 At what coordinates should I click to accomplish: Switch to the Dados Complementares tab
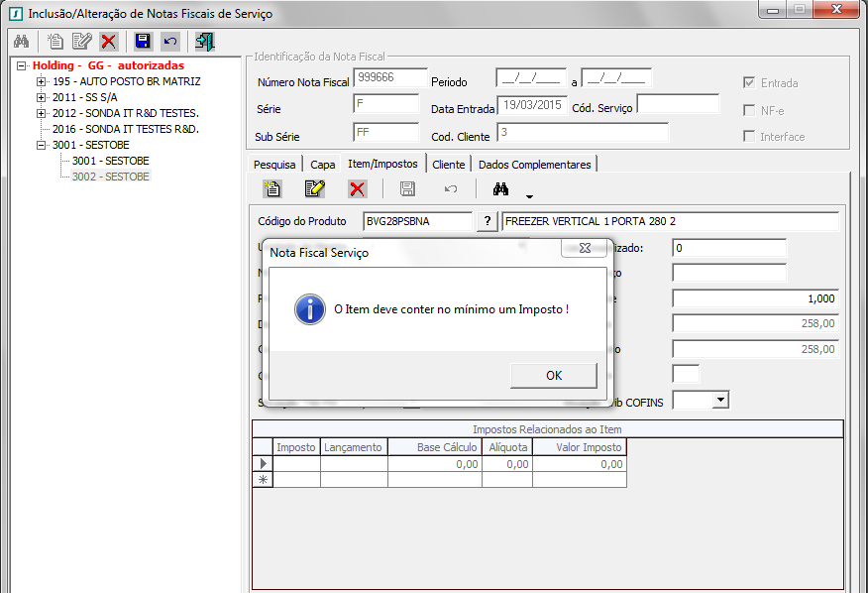coord(535,165)
